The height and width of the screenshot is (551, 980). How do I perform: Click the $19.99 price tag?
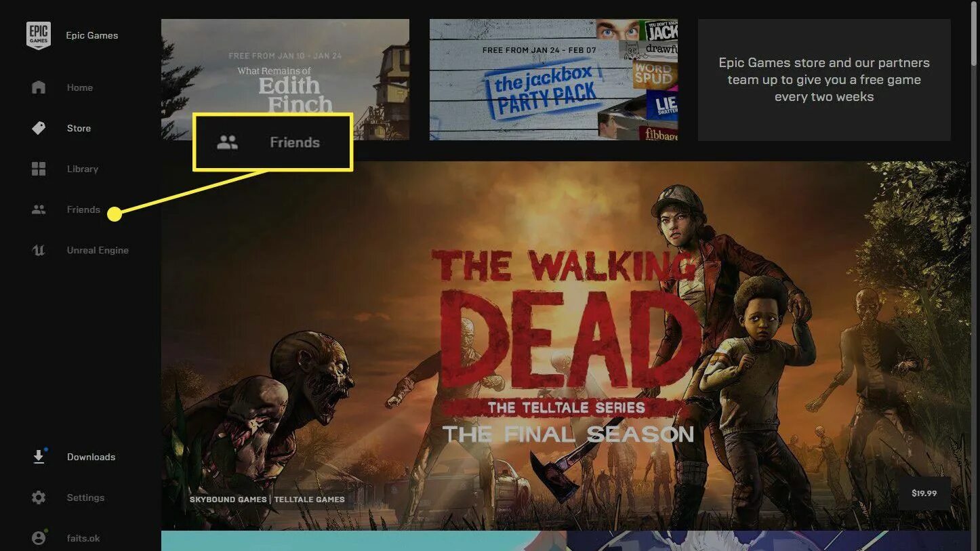coord(924,493)
